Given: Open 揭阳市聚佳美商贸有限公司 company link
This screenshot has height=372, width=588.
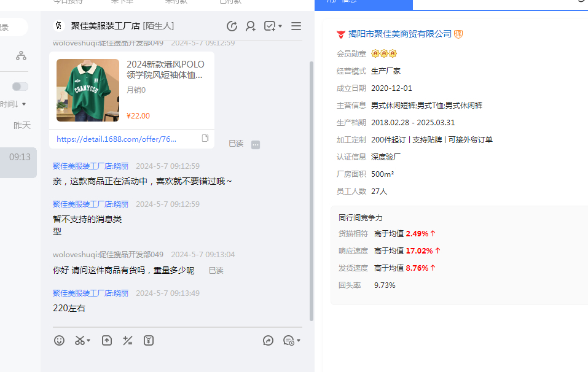Looking at the screenshot, I should 399,34.
